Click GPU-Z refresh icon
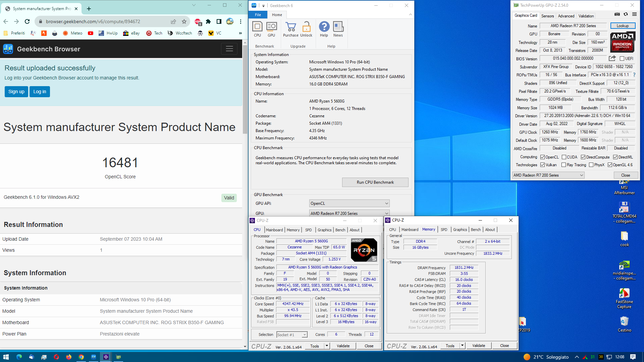The height and width of the screenshot is (362, 644). (626, 14)
